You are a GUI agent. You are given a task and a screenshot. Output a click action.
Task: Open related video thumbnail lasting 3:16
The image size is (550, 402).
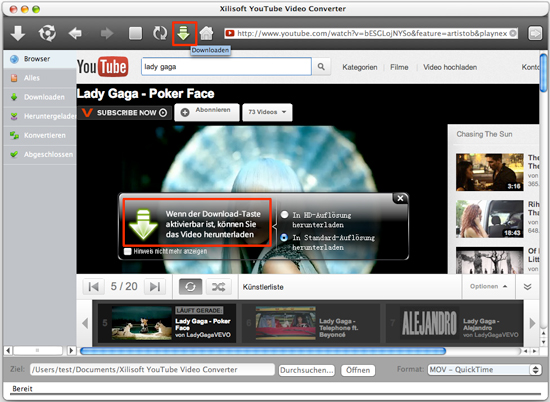[490, 172]
